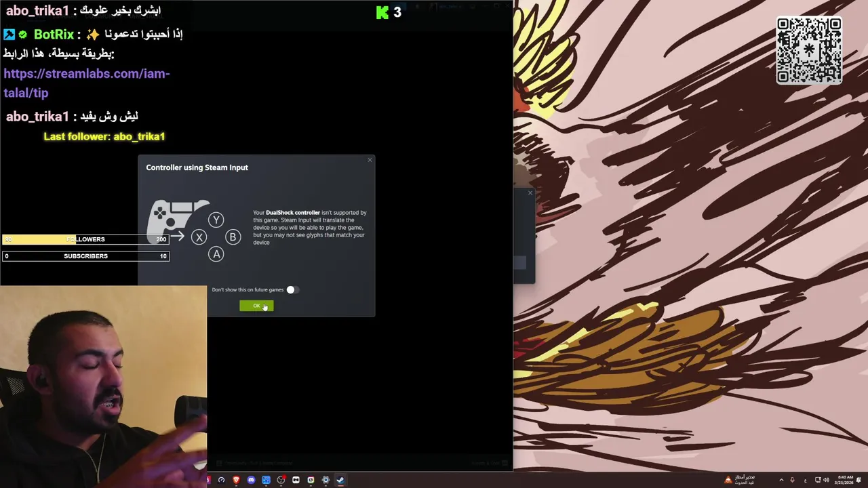The width and height of the screenshot is (868, 488).
Task: Open the clock showing 8:40 AM
Action: click(x=845, y=480)
